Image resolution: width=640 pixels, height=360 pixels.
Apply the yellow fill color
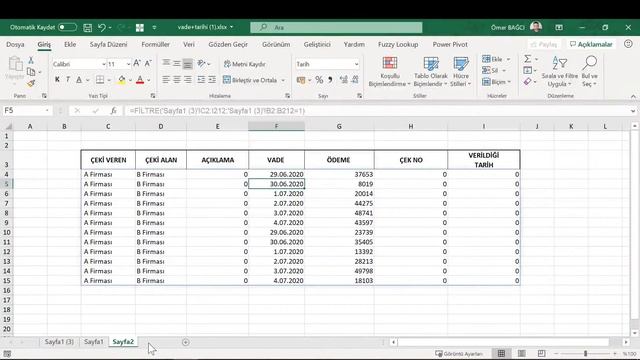pyautogui.click(x=122, y=80)
